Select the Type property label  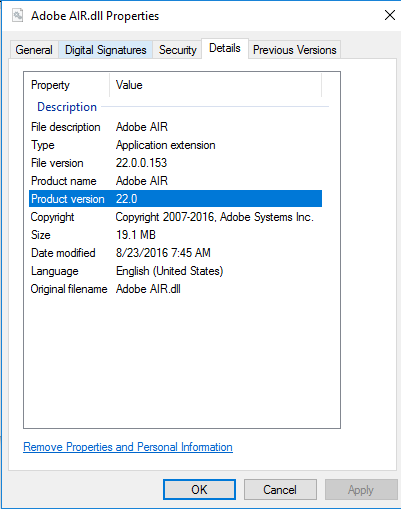[x=43, y=145]
